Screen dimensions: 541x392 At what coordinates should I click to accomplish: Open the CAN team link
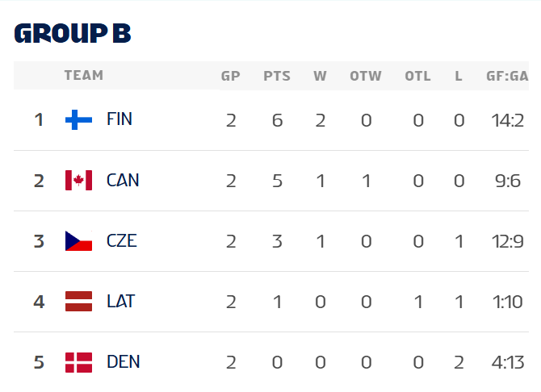tap(123, 180)
